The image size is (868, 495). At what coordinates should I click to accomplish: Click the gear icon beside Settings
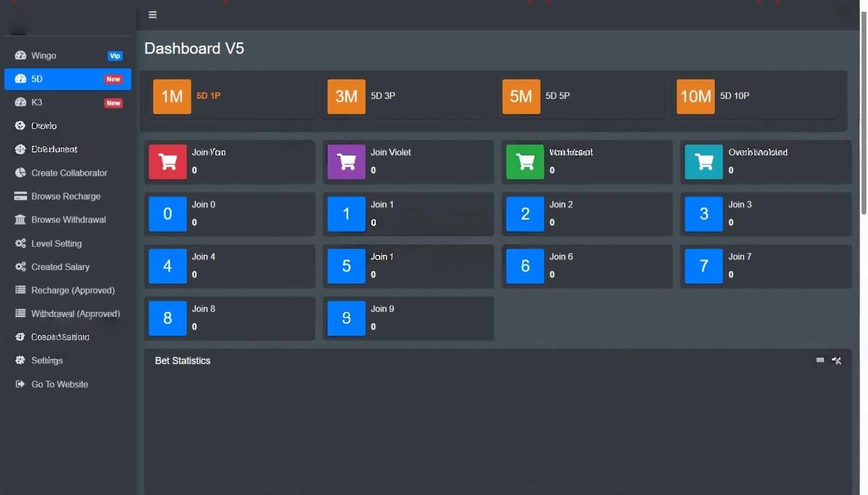click(20, 361)
